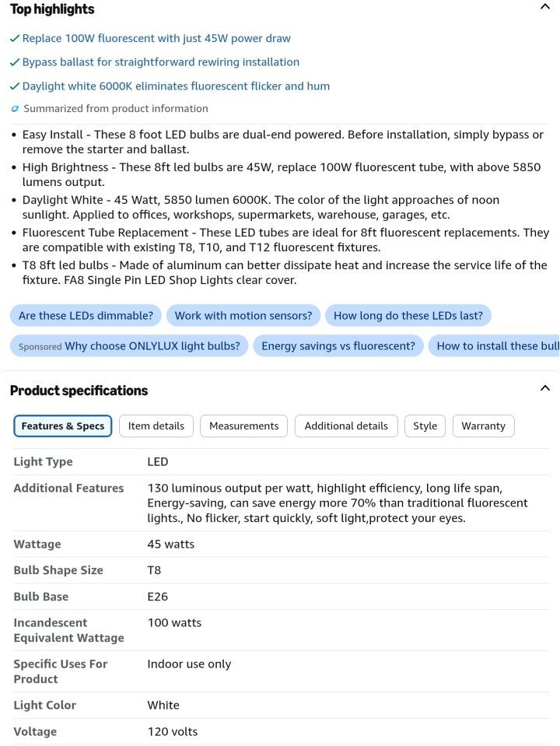Screen dimensions: 560x746
Task: Open 'Daylight white 6000K eliminates flicker' link
Action: tap(176, 86)
